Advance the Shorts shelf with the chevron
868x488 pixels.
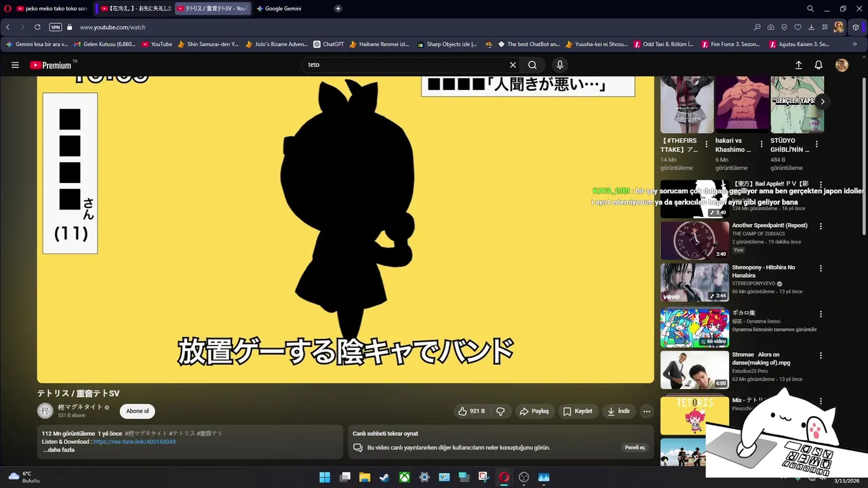click(x=823, y=102)
